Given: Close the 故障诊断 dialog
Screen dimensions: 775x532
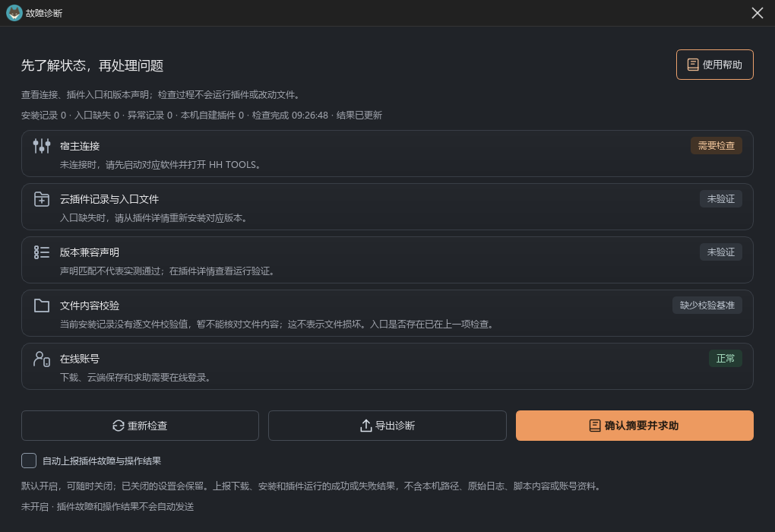Looking at the screenshot, I should (x=758, y=13).
